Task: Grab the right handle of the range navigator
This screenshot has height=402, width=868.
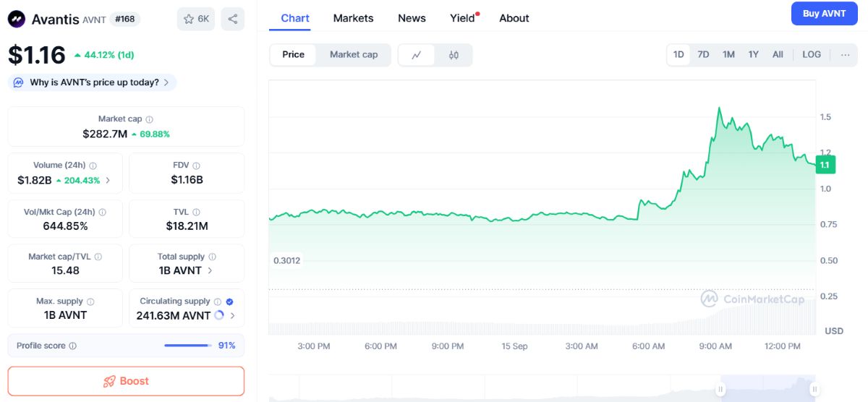Action: [x=814, y=389]
